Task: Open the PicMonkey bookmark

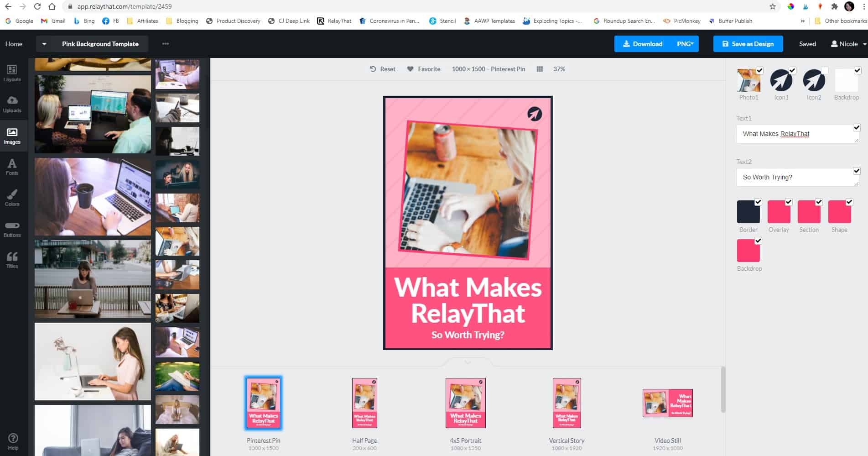Action: tap(682, 21)
